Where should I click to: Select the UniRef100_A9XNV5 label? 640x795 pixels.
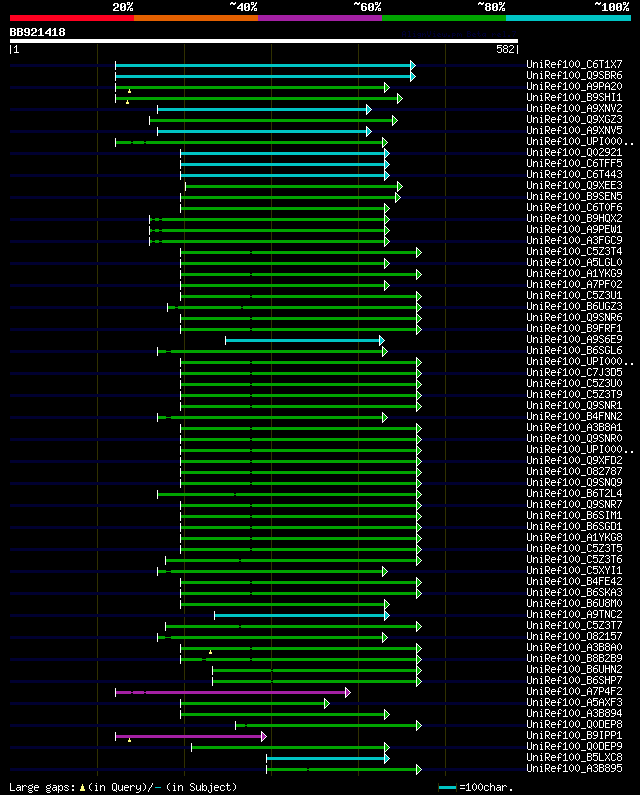[574, 130]
